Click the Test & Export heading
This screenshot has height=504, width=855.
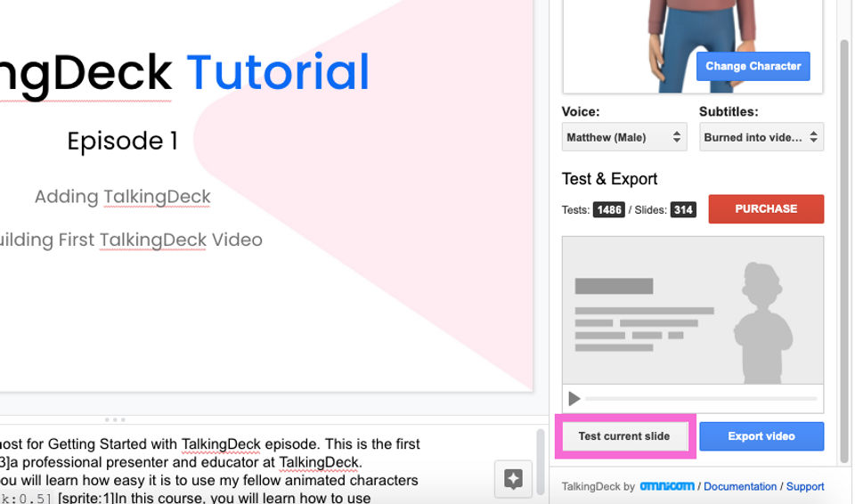pos(609,179)
